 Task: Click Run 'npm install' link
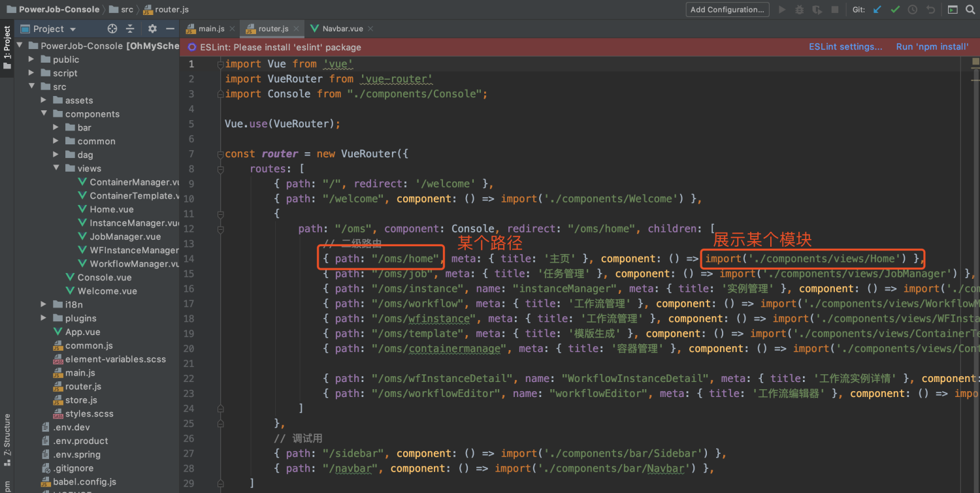tap(932, 47)
